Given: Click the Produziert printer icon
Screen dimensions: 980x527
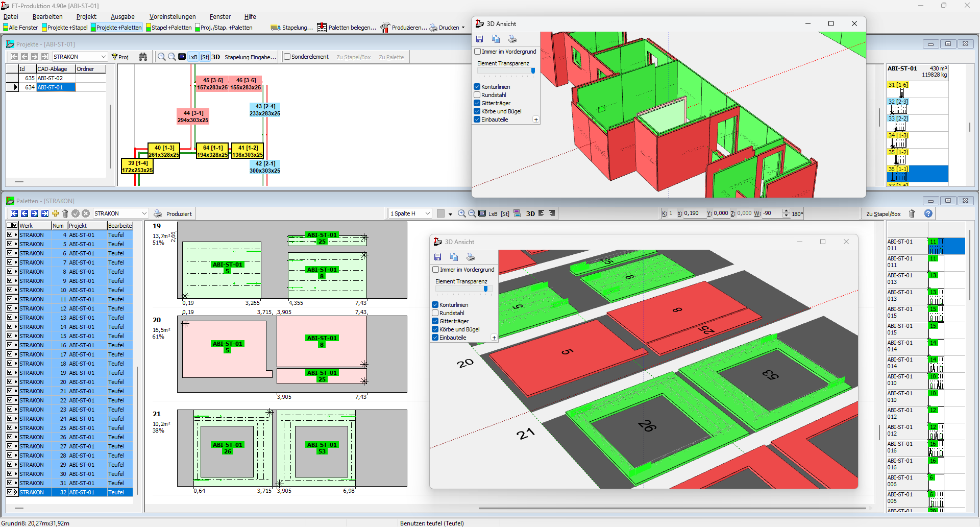Looking at the screenshot, I should coord(158,213).
